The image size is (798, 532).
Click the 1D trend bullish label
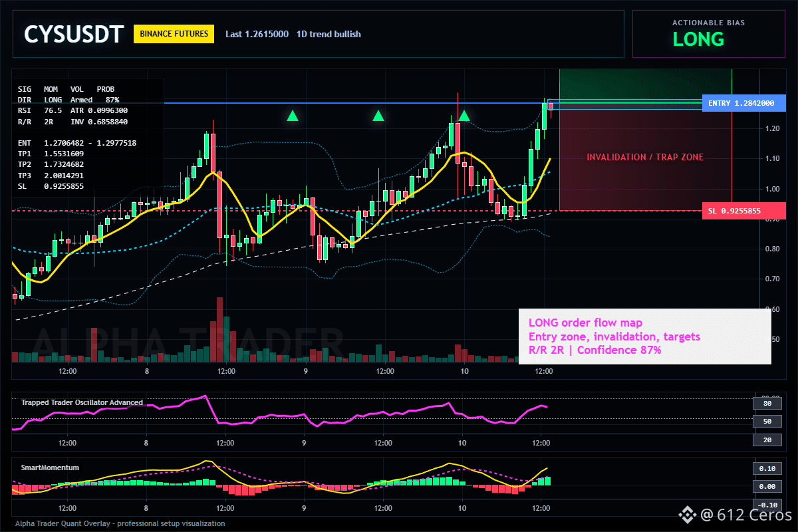pyautogui.click(x=329, y=34)
